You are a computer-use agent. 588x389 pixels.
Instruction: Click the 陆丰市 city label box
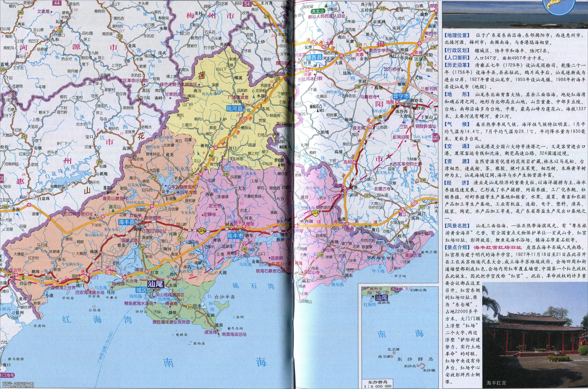pos(235,236)
